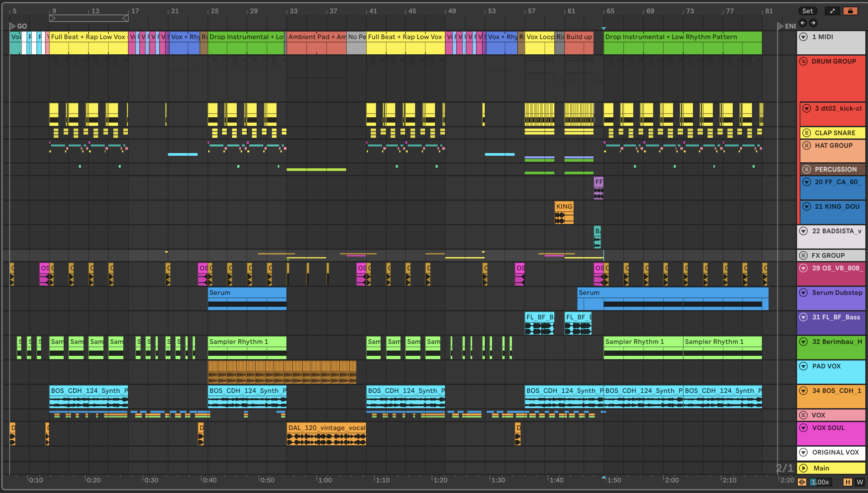Click the GO locator flag
The image size is (868, 493).
pyautogui.click(x=13, y=26)
